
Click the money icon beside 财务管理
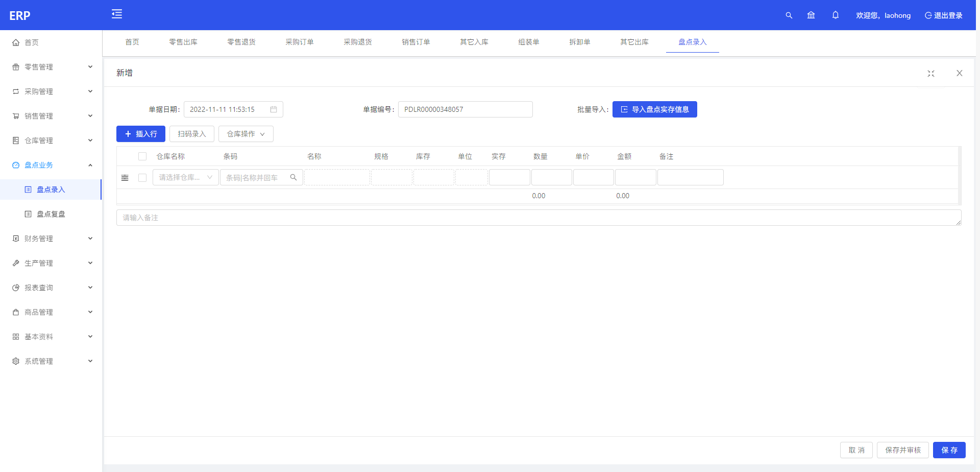[x=16, y=239]
